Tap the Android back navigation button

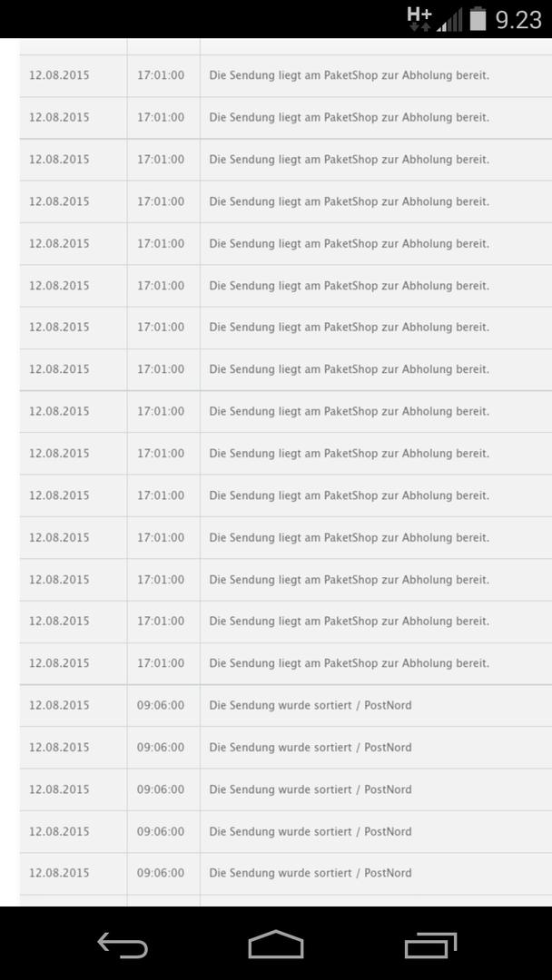tap(123, 946)
